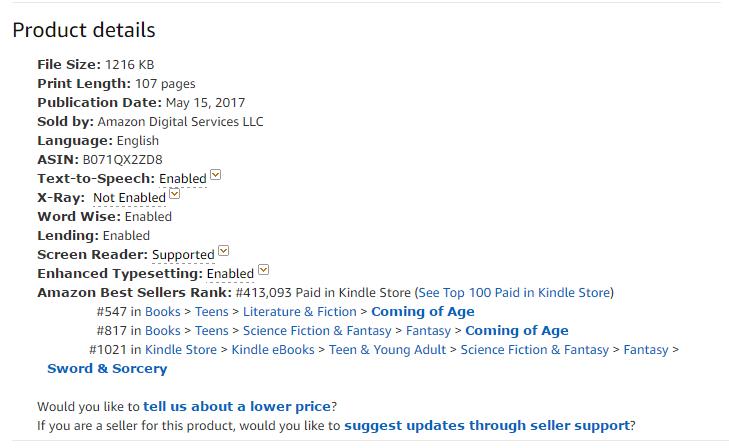Go to the Sword & Sorcery category
729x448 pixels.
107,369
